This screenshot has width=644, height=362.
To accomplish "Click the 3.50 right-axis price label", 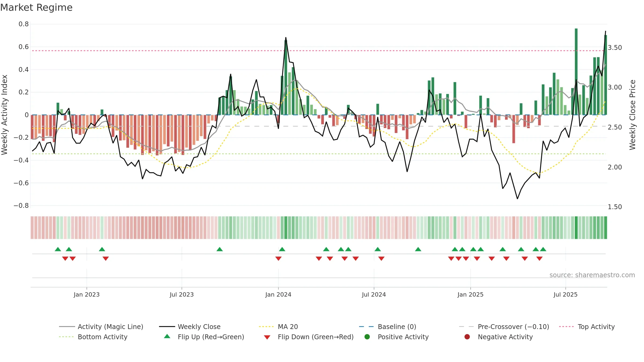I will click(x=615, y=47).
